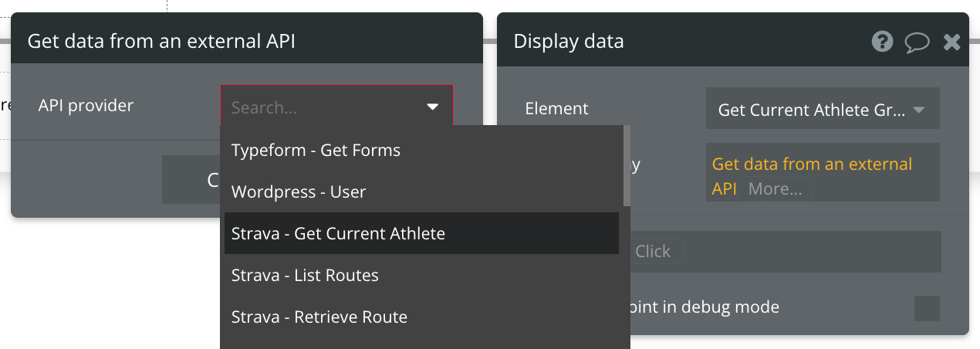Image resolution: width=980 pixels, height=349 pixels.
Task: Expand the API provider dropdown arrow
Action: [432, 107]
